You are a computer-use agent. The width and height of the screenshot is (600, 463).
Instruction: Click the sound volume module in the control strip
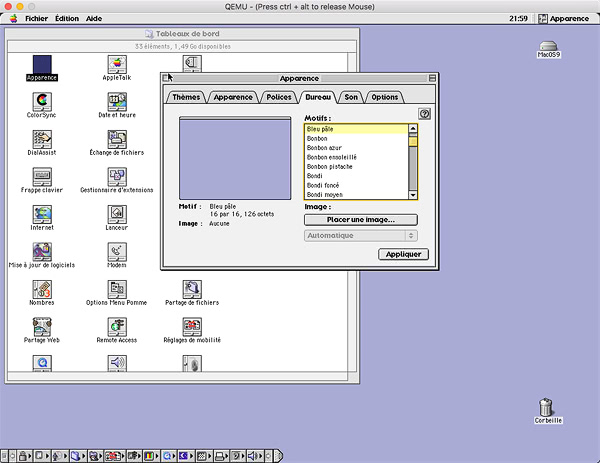click(x=255, y=456)
